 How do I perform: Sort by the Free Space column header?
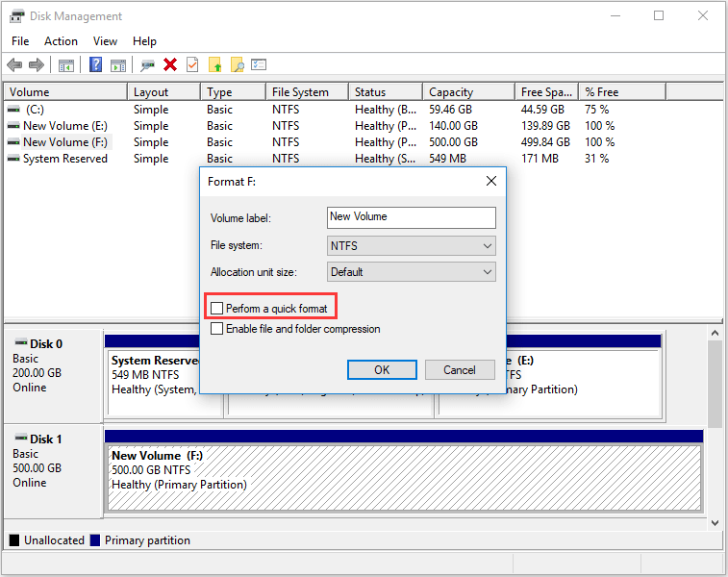pos(546,92)
